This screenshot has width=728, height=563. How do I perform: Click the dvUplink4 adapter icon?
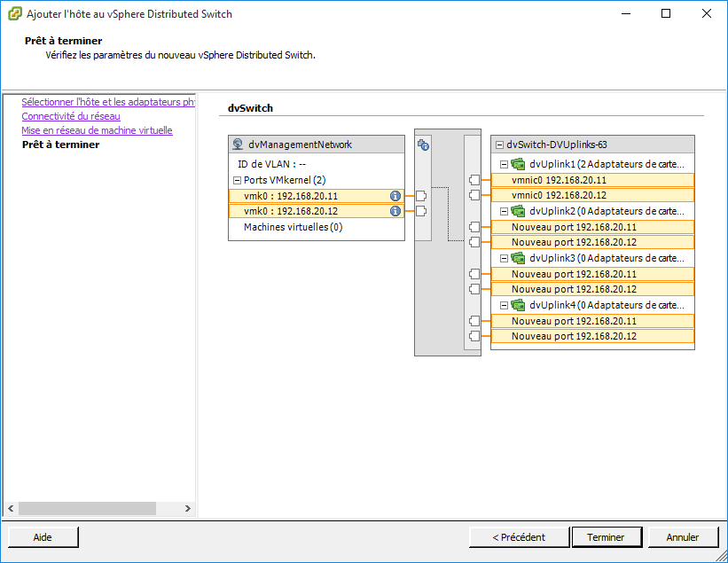tap(519, 305)
